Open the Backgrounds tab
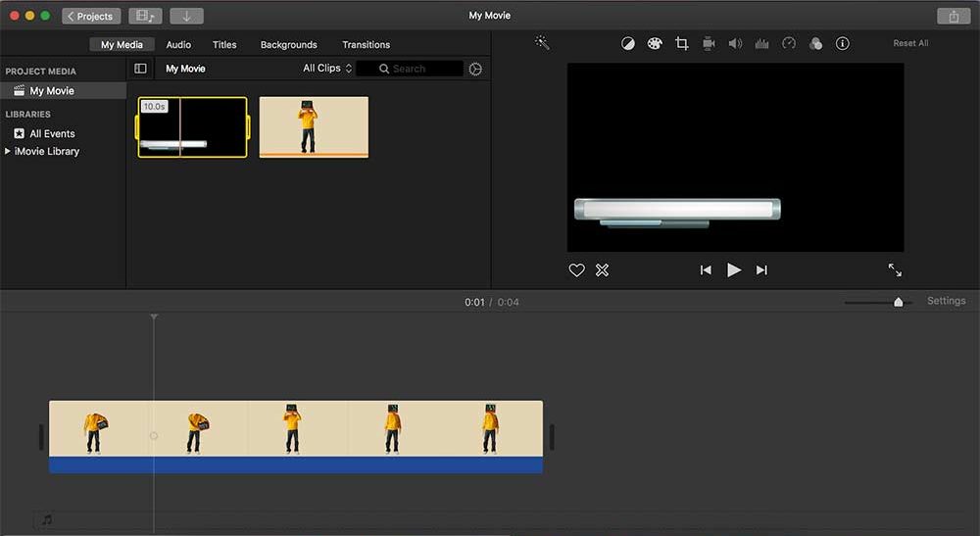The image size is (980, 536). 289,44
